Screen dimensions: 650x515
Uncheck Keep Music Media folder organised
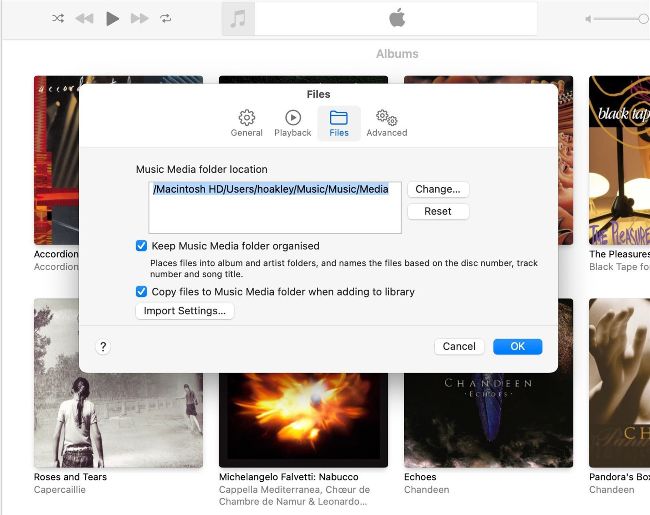141,246
